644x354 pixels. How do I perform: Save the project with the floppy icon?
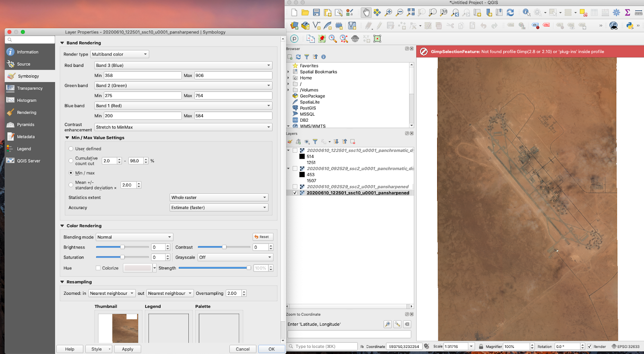coord(316,12)
